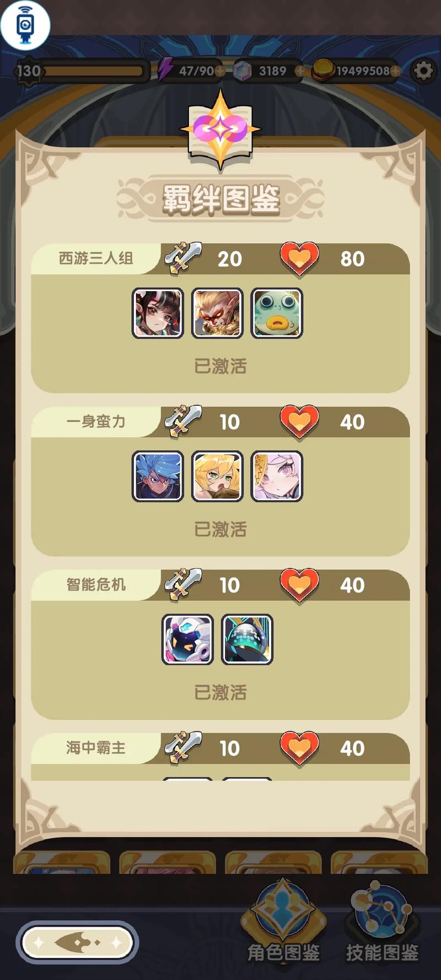The width and height of the screenshot is (441, 980).
Task: Tap the screen recorder icon in the corner
Action: click(25, 24)
